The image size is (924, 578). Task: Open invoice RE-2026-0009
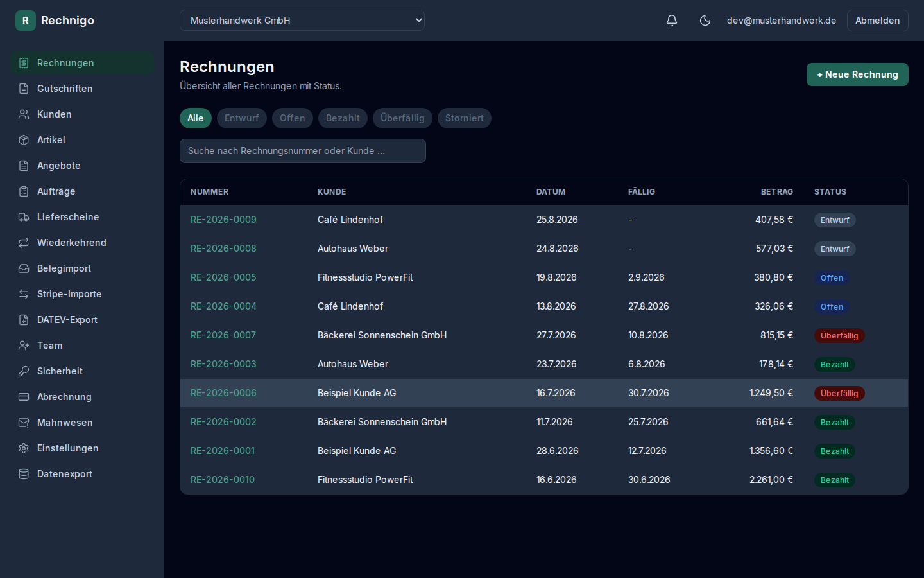tap(223, 220)
